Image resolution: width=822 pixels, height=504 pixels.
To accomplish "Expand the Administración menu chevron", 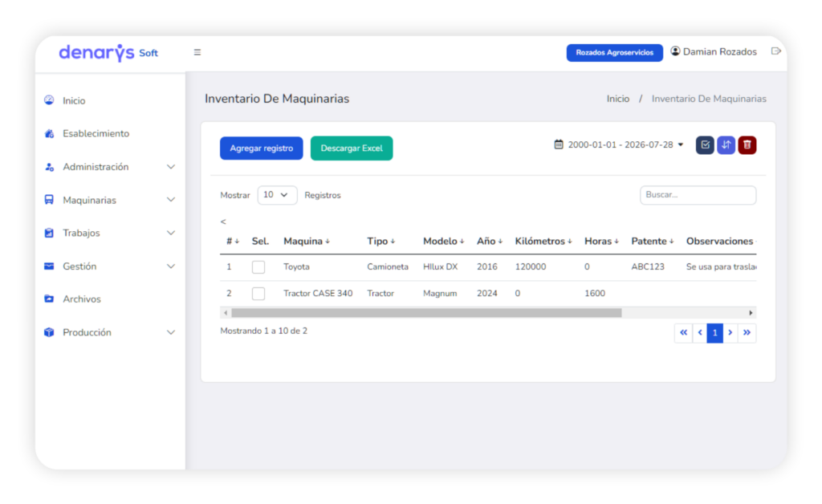I will click(x=171, y=167).
